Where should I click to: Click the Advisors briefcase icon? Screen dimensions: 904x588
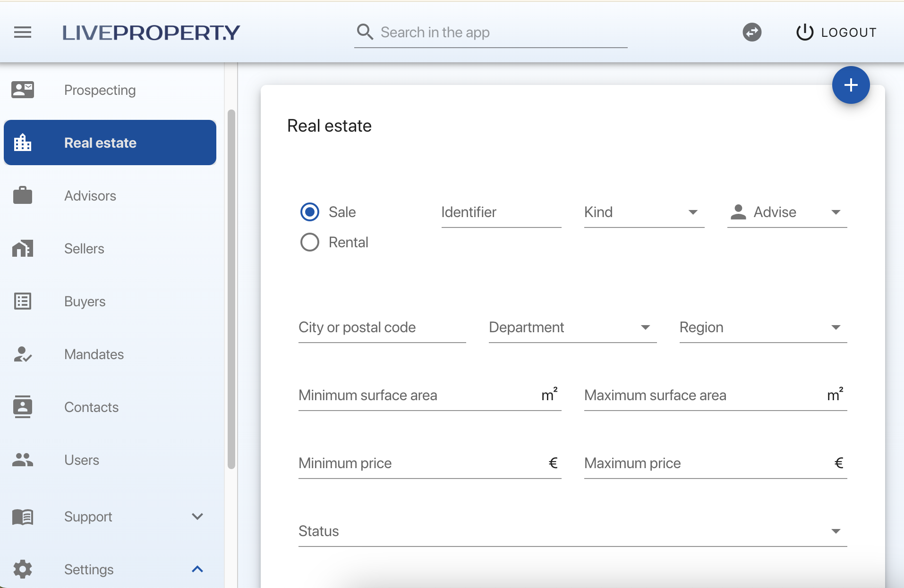(x=23, y=195)
